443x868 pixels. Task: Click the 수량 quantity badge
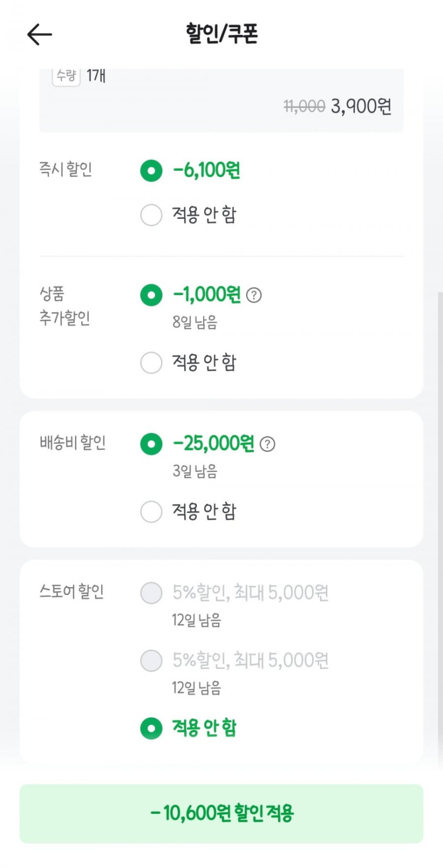66,76
